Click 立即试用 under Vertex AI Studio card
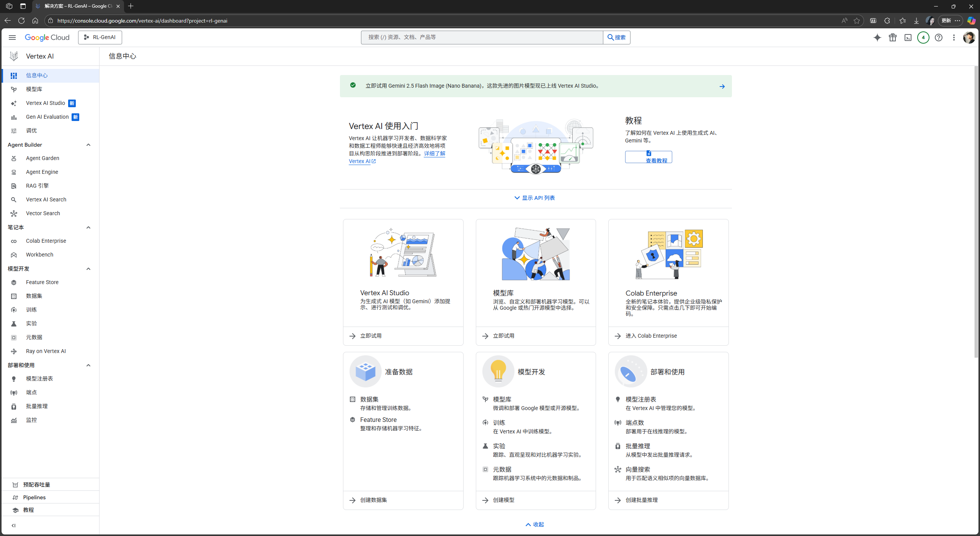 coord(371,336)
